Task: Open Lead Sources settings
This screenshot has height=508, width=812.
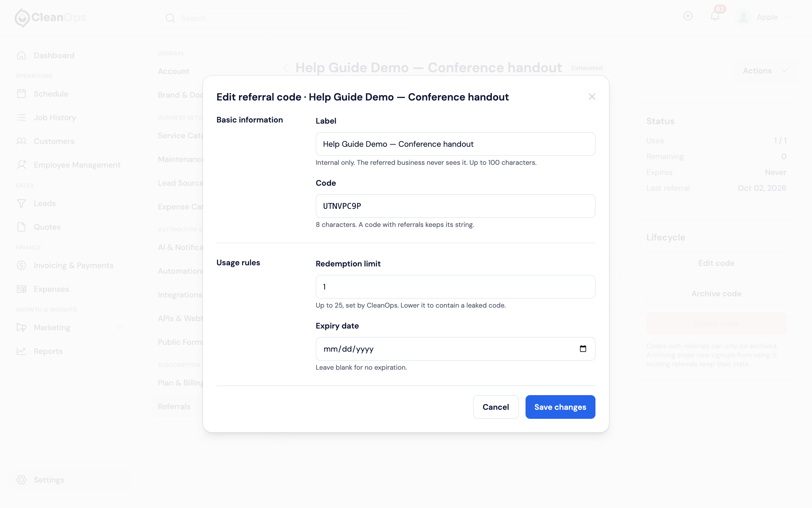Action: (180, 183)
